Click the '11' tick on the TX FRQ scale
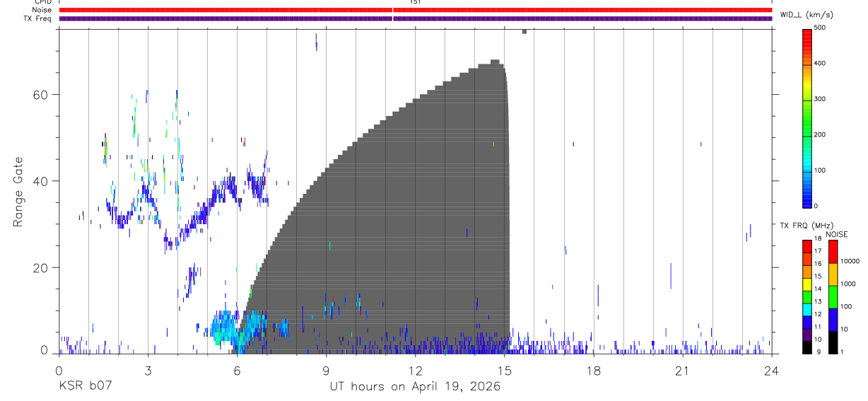 [x=819, y=327]
